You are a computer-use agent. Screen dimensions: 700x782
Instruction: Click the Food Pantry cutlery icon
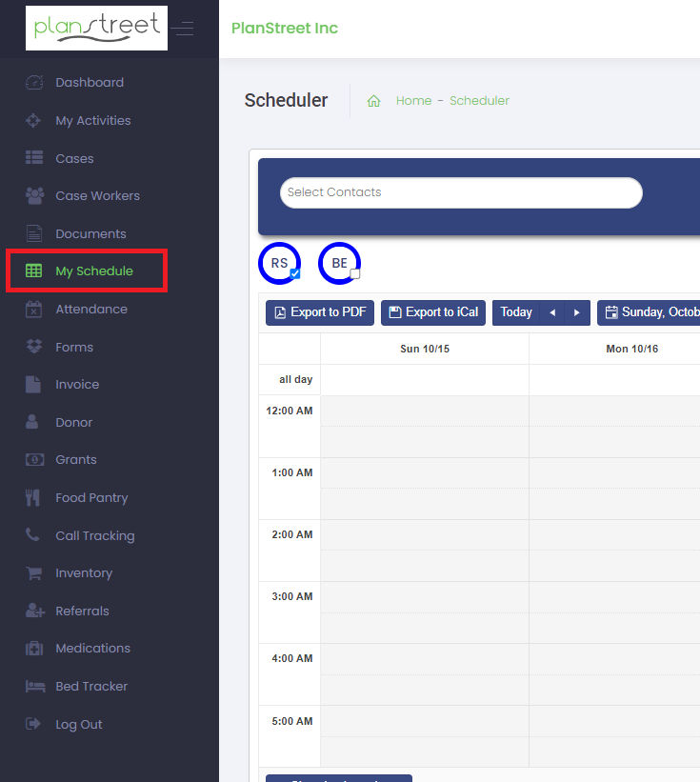[x=32, y=497]
